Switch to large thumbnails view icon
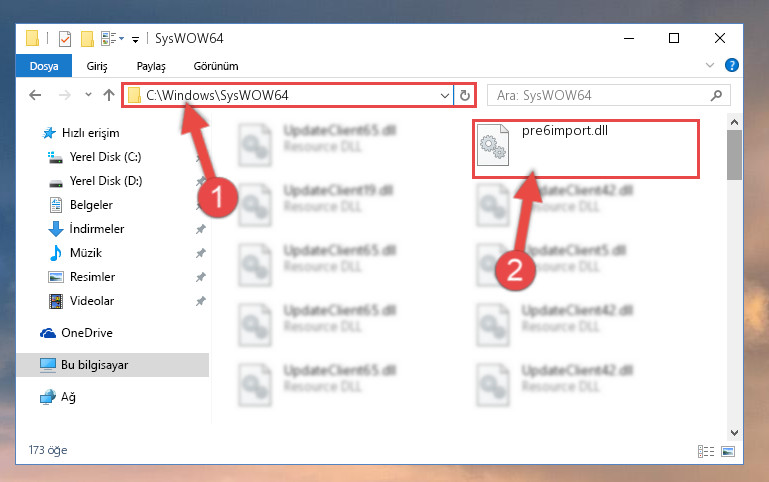Image resolution: width=769 pixels, height=482 pixels. pos(728,451)
